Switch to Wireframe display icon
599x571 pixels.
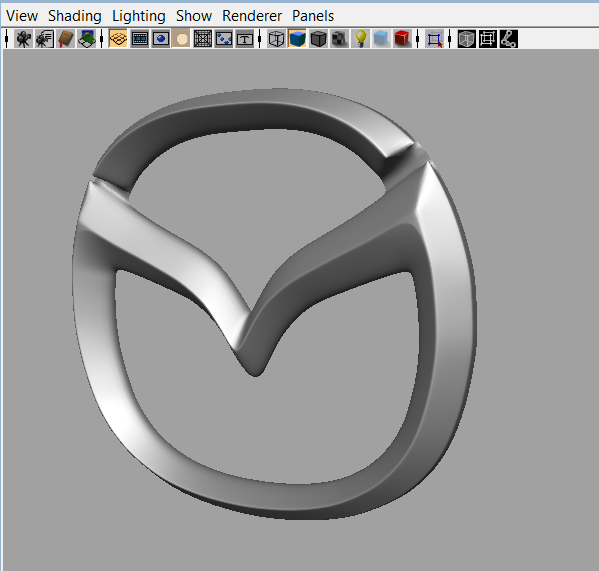[276, 39]
